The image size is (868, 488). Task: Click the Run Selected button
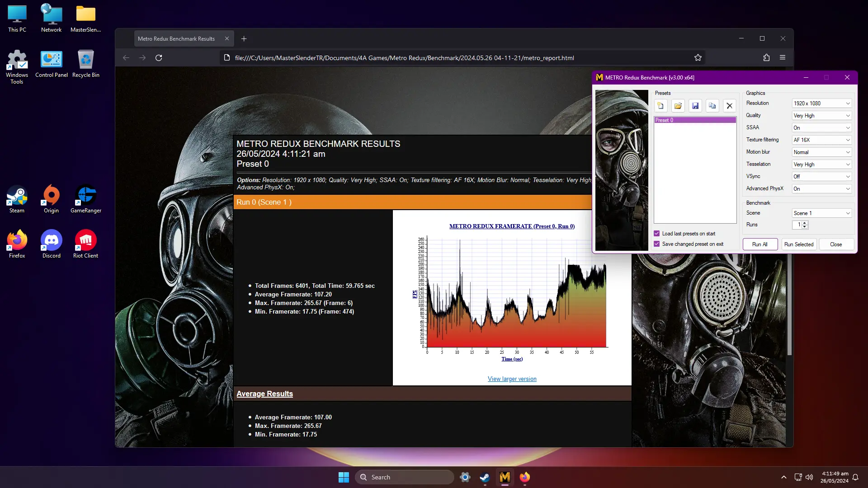(x=798, y=244)
